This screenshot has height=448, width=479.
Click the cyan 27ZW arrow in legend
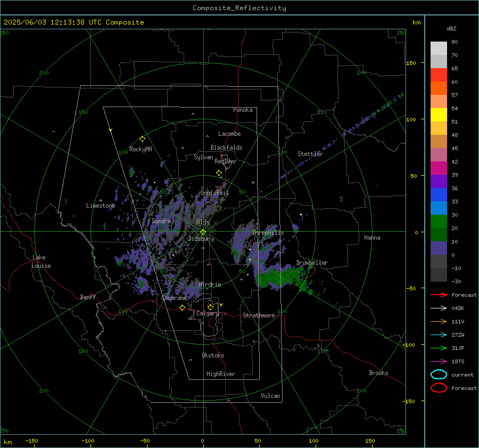439,335
